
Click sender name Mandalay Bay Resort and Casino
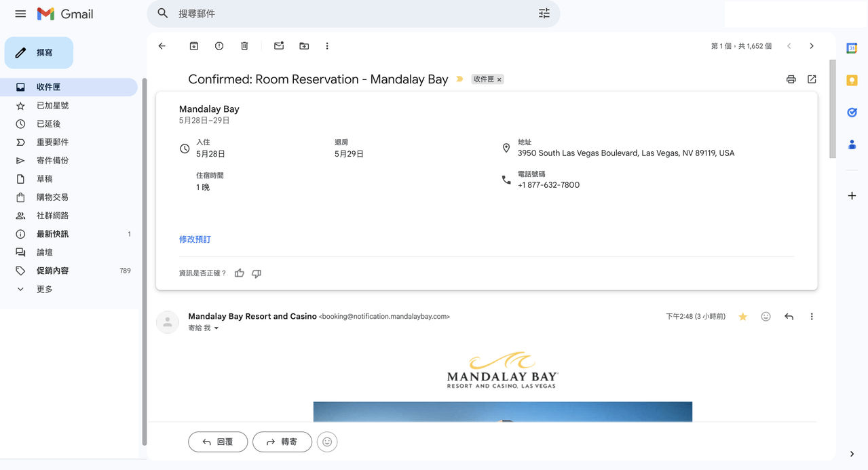point(252,316)
